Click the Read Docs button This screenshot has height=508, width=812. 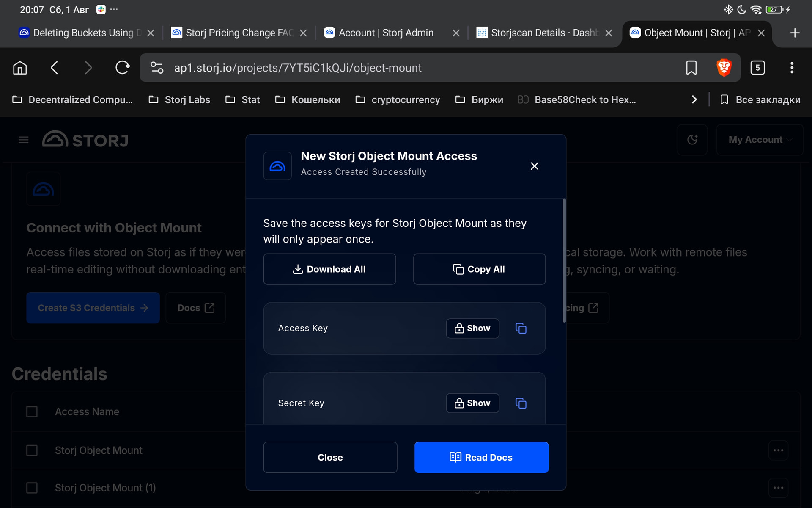[481, 457]
